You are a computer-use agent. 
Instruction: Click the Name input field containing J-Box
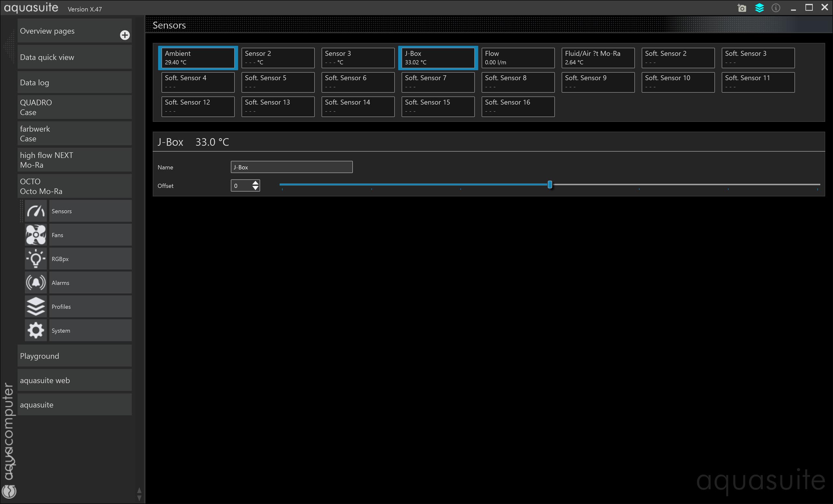coord(291,167)
